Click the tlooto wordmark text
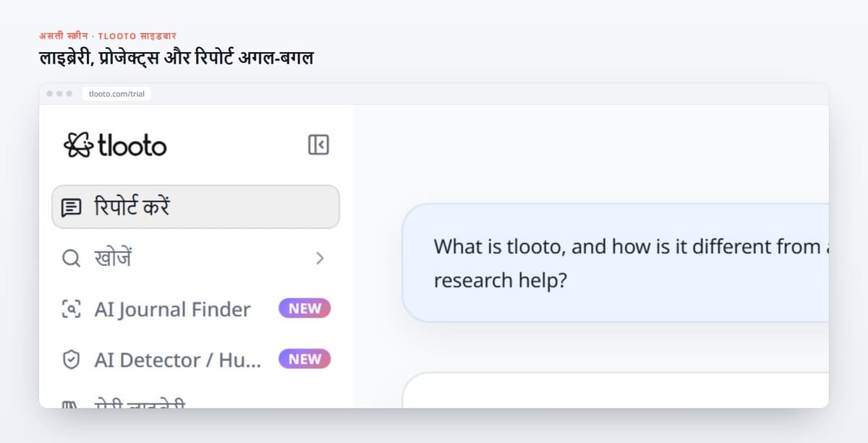 pos(132,146)
